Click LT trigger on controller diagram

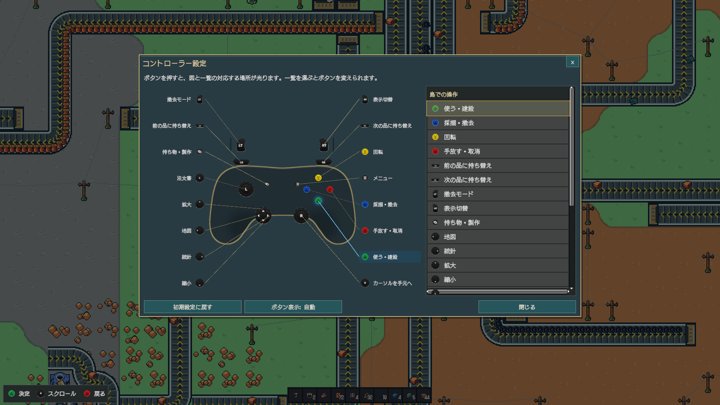(241, 145)
